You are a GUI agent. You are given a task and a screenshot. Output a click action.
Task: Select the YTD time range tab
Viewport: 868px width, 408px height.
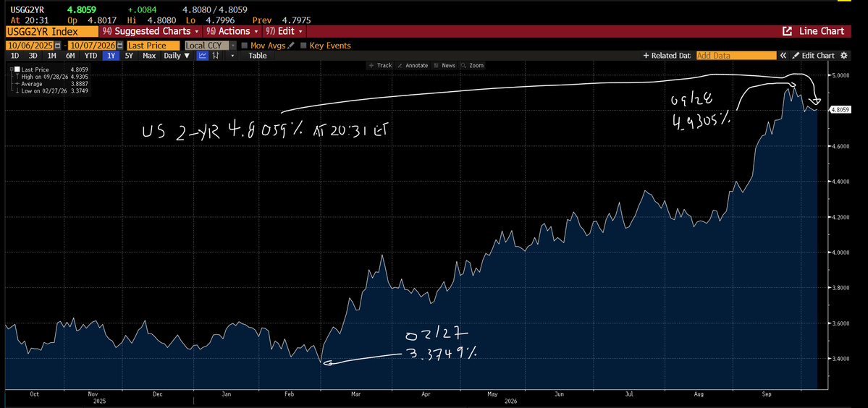(x=90, y=56)
